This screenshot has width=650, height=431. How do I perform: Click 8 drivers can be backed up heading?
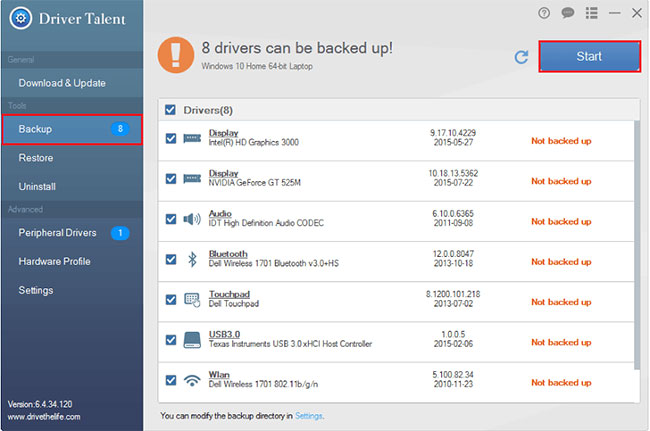pos(297,48)
